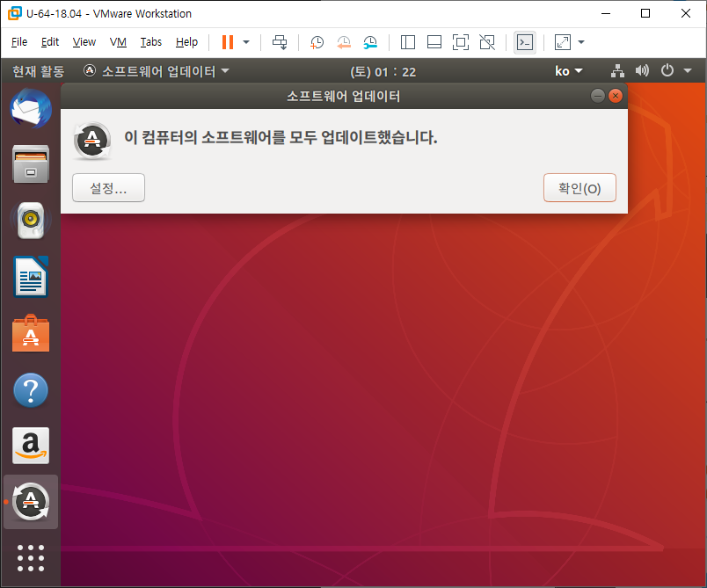This screenshot has height=588, width=707.
Task: Launch Thunderbird mail from dock
Action: pyautogui.click(x=31, y=109)
